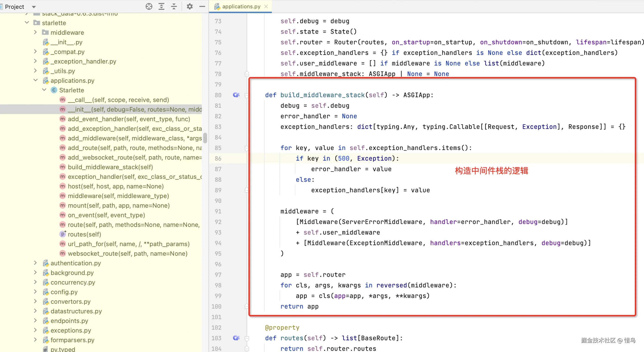This screenshot has width=644, height=352.
Task: Collapse the applications.py tree node
Action: 35,80
